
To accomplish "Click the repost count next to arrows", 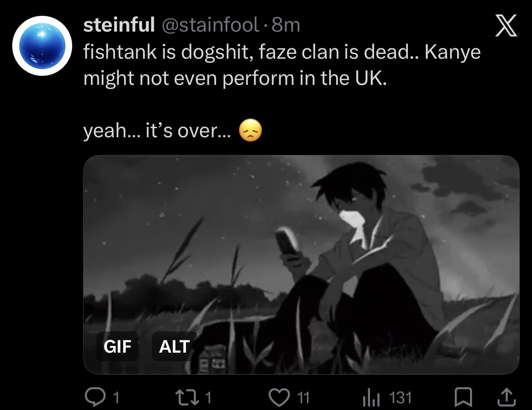I will 208,397.
